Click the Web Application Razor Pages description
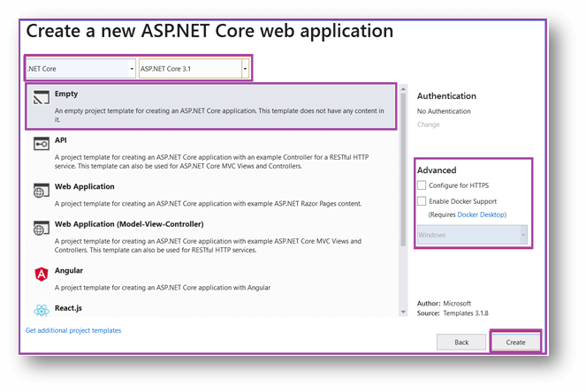 pos(209,203)
